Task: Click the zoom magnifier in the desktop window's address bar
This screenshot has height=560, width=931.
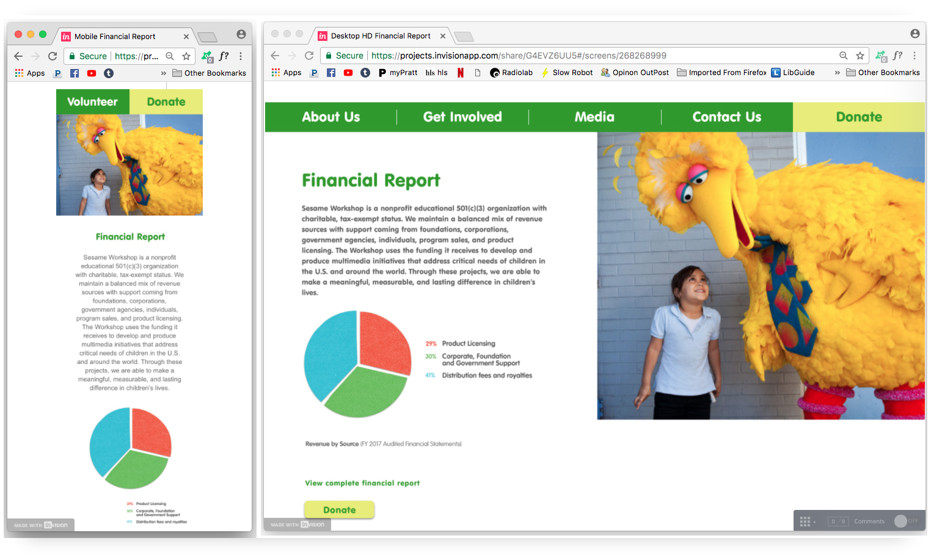Action: tap(844, 56)
